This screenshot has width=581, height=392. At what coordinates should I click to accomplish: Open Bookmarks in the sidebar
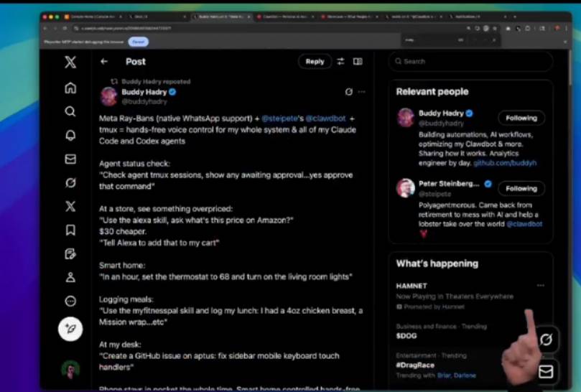pyautogui.click(x=70, y=230)
